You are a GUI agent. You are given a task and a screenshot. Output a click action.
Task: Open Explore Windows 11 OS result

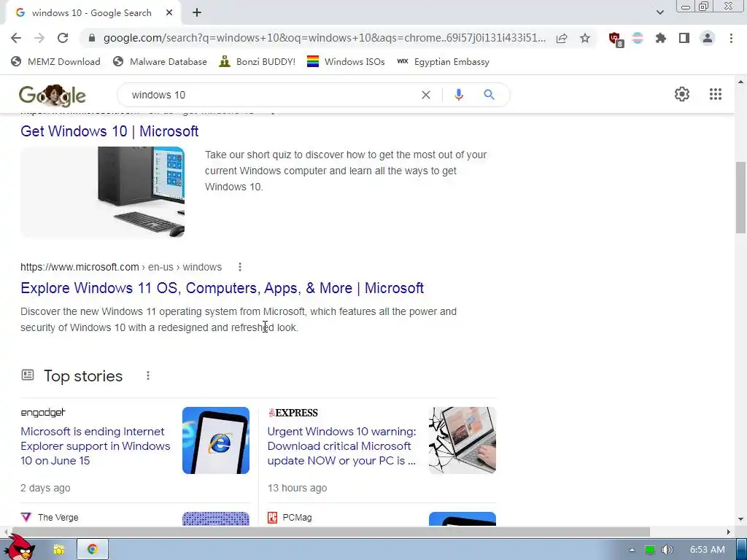222,288
